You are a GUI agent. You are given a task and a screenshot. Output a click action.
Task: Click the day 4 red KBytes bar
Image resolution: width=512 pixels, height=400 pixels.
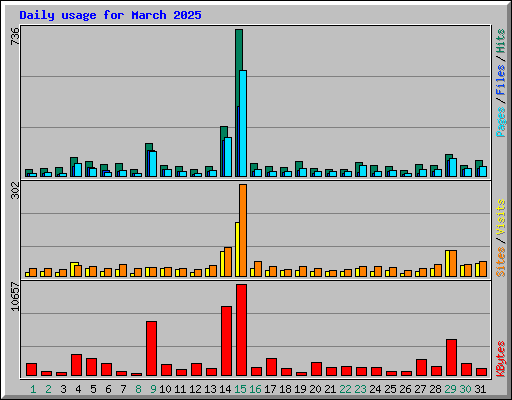click(x=76, y=365)
